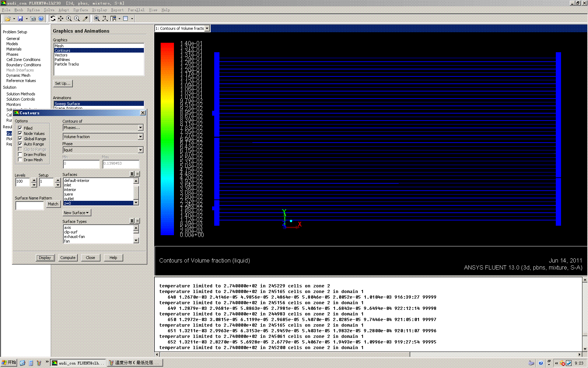The image size is (588, 368).
Task: Click the select-all icon above Surface Types
Action: (x=132, y=221)
